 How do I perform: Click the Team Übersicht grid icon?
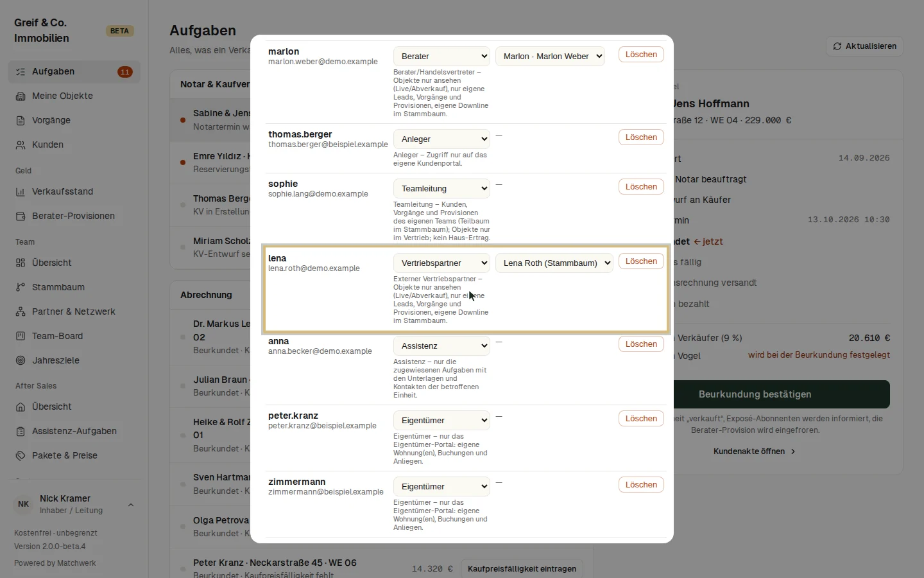pyautogui.click(x=21, y=263)
